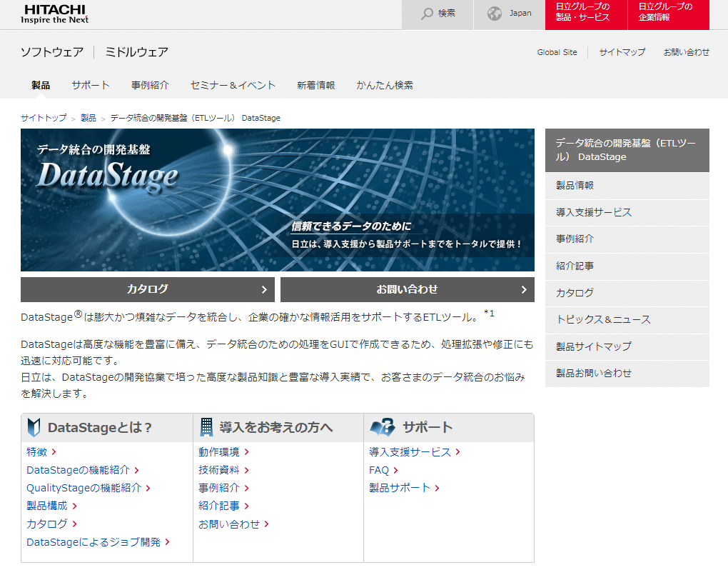Open カタログ in the sidebar
The image size is (728, 570).
click(627, 293)
